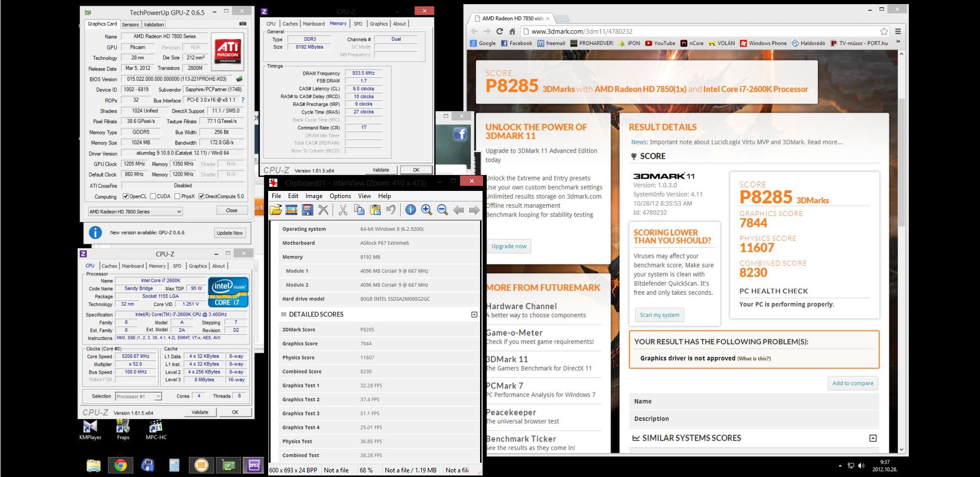Click the Add to compare button
This screenshot has width=980, height=477.
pos(853,383)
